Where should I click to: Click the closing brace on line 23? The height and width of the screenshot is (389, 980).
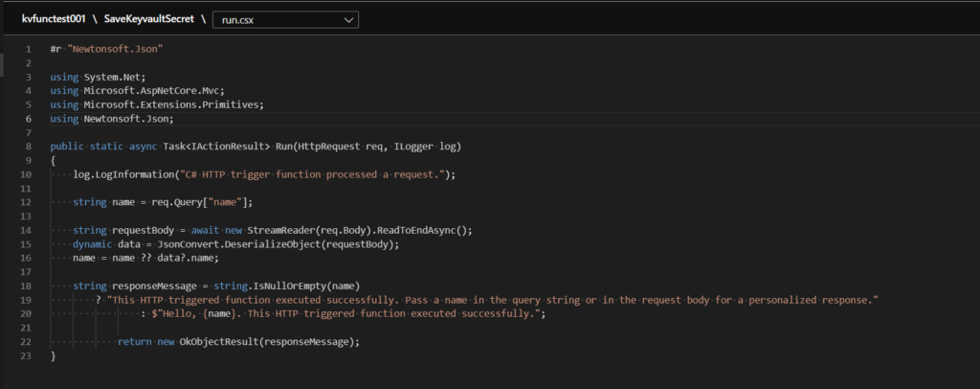click(54, 355)
